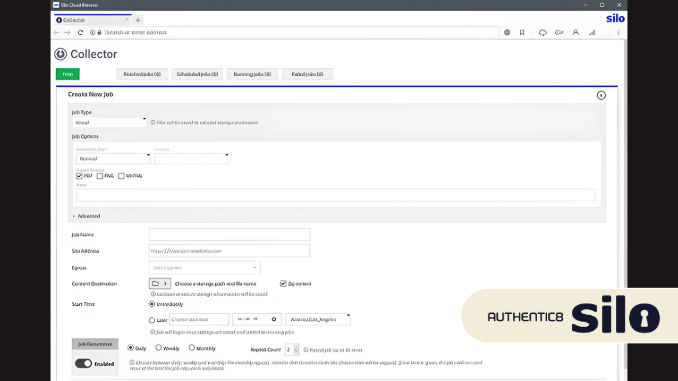Check the PDF output format box
Viewport: 678px width, 381px height.
79,176
